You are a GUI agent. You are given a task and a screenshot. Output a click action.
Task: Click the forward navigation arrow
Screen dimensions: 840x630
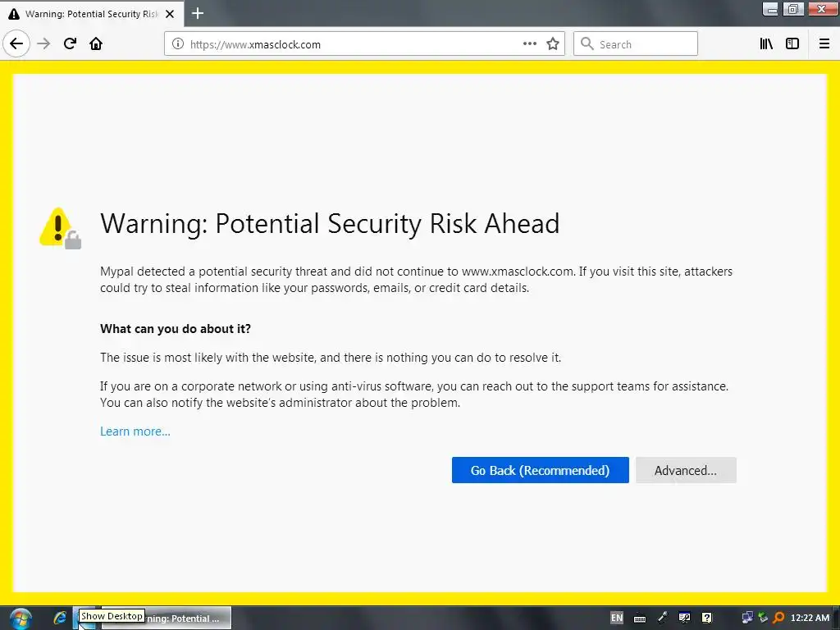pyautogui.click(x=44, y=44)
